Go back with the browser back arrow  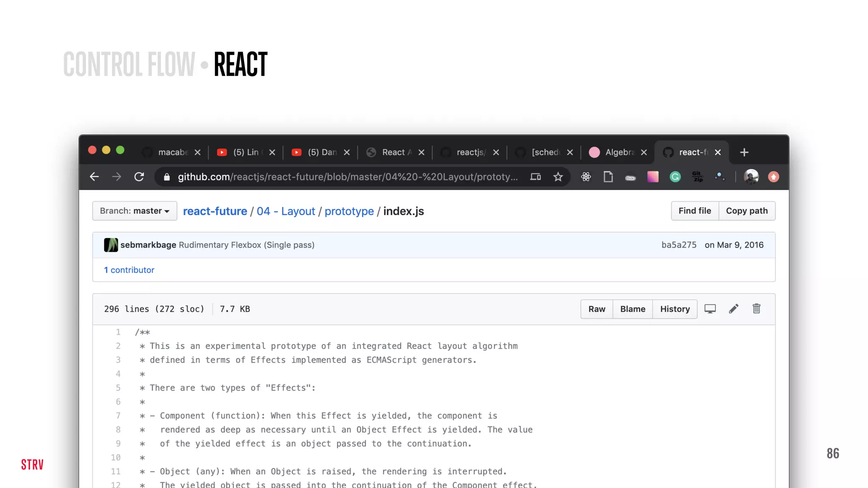pos(94,177)
